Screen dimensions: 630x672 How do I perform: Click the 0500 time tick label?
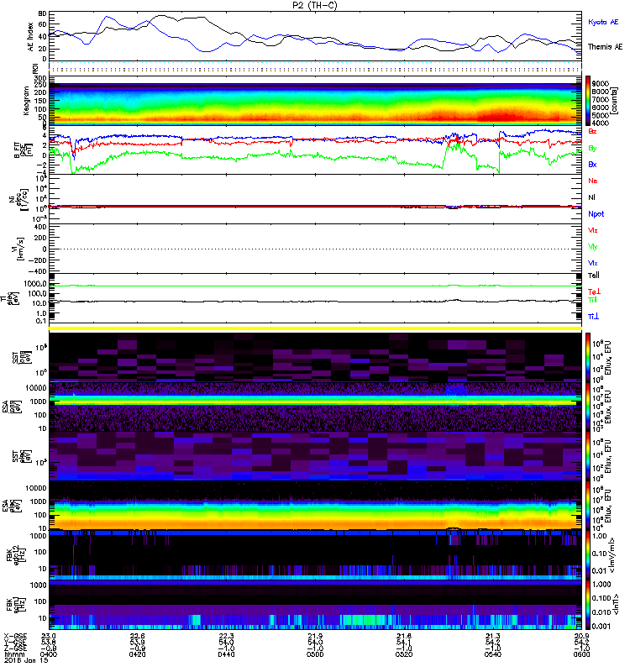315,654
